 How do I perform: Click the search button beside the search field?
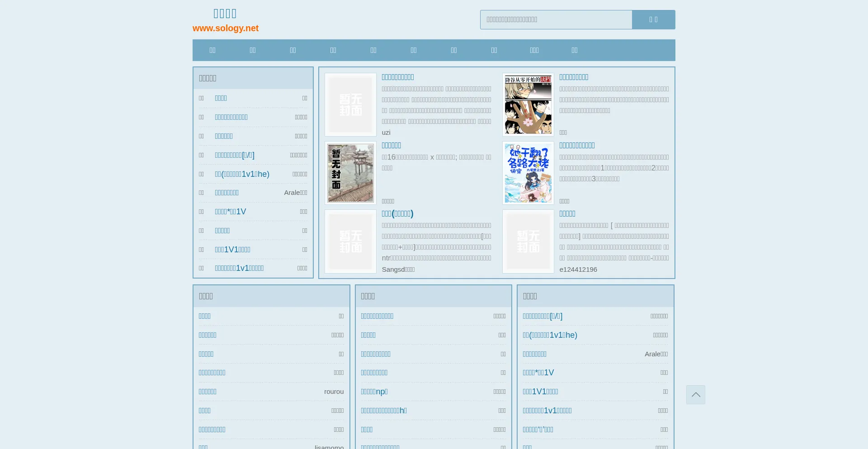coord(653,20)
